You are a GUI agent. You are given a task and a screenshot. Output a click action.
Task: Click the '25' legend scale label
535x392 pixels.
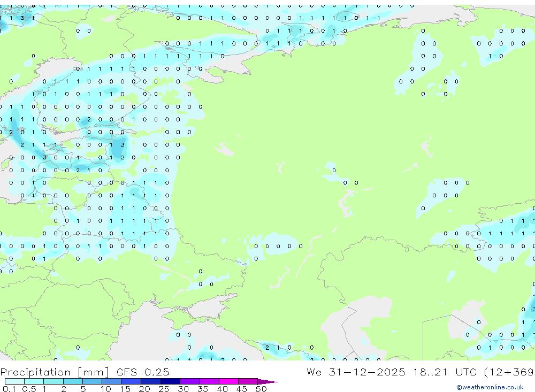(x=164, y=389)
